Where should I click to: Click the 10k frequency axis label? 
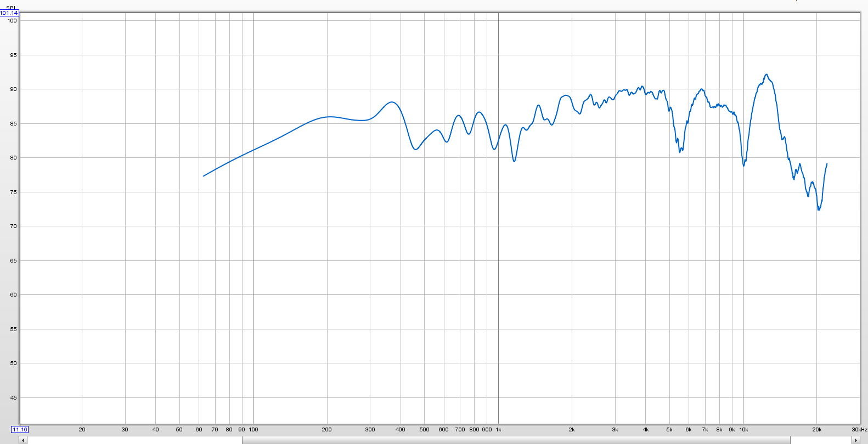click(743, 430)
